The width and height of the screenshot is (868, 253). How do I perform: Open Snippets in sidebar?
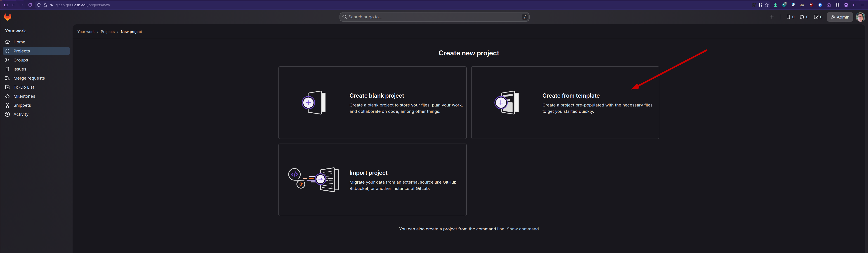pyautogui.click(x=22, y=105)
